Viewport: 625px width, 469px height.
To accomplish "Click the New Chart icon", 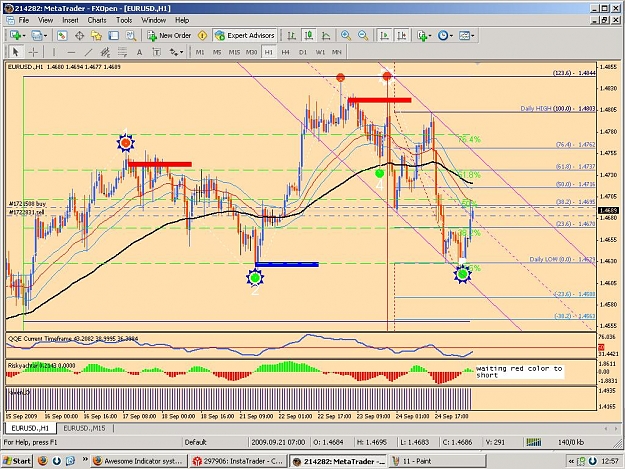I will 15,35.
